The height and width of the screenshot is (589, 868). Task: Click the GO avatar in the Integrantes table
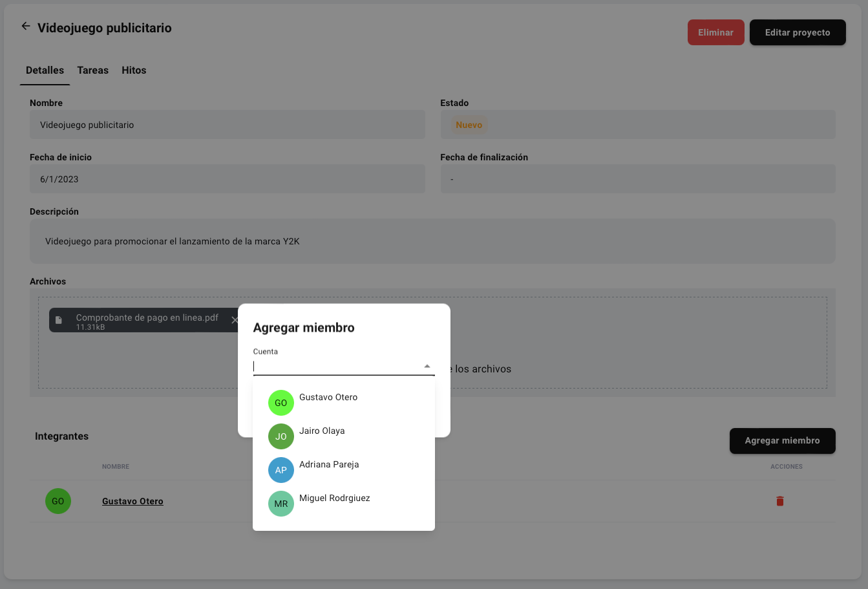(x=58, y=501)
